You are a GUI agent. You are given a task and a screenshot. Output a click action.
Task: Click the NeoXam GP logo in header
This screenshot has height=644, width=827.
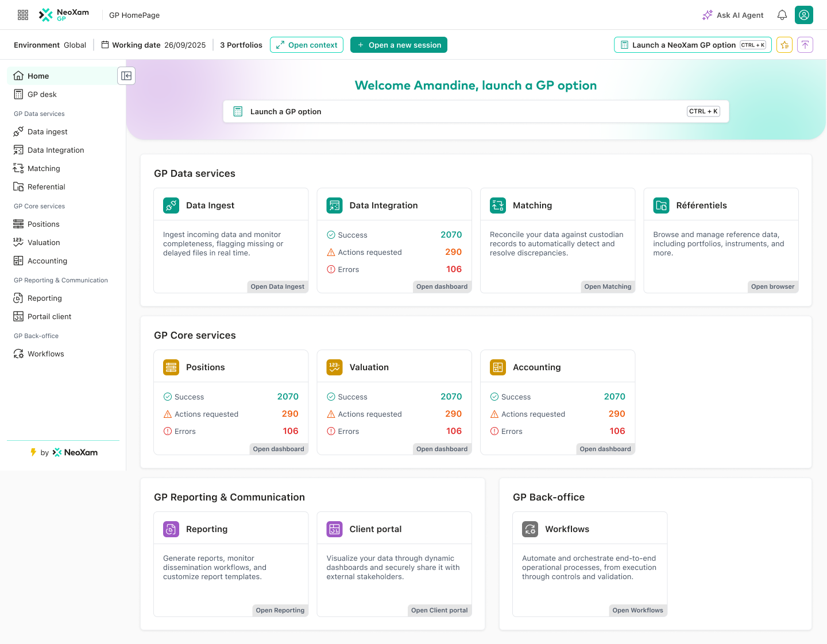coord(64,15)
